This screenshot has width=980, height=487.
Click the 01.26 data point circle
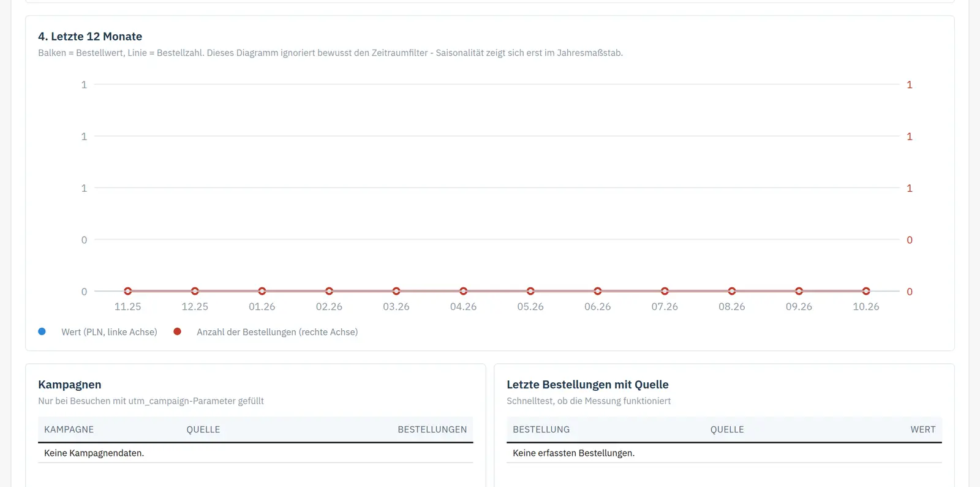coord(262,291)
